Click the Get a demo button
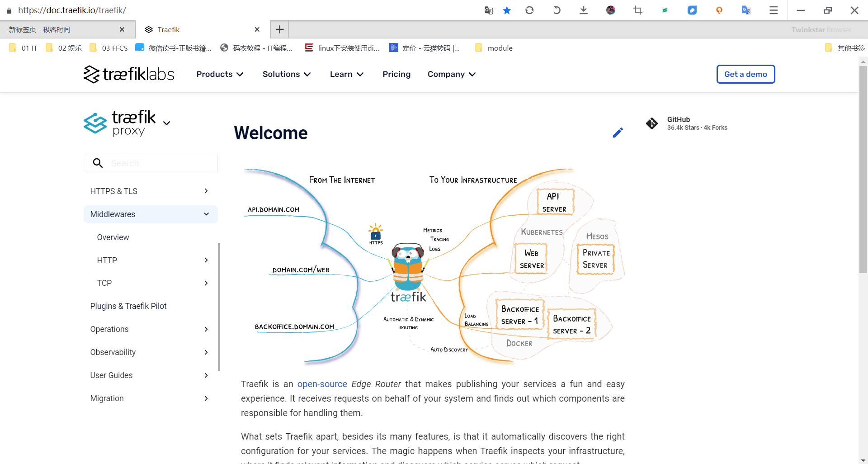868x464 pixels. [745, 74]
